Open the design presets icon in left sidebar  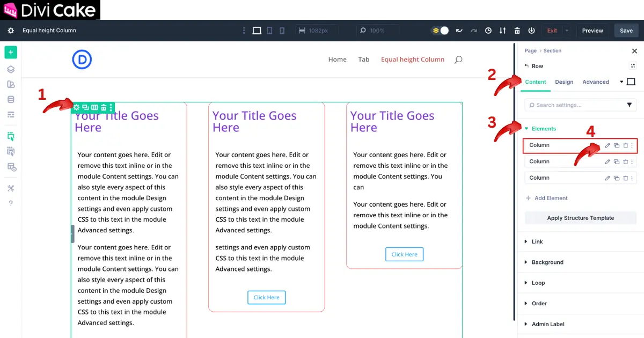(x=11, y=84)
